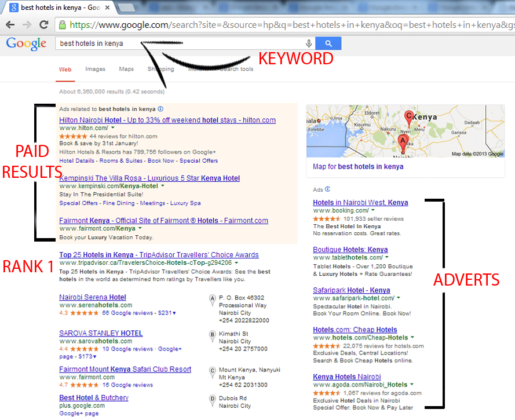
Task: Open 'Safaripark Hotel - Kenya' ad
Action: click(x=352, y=290)
